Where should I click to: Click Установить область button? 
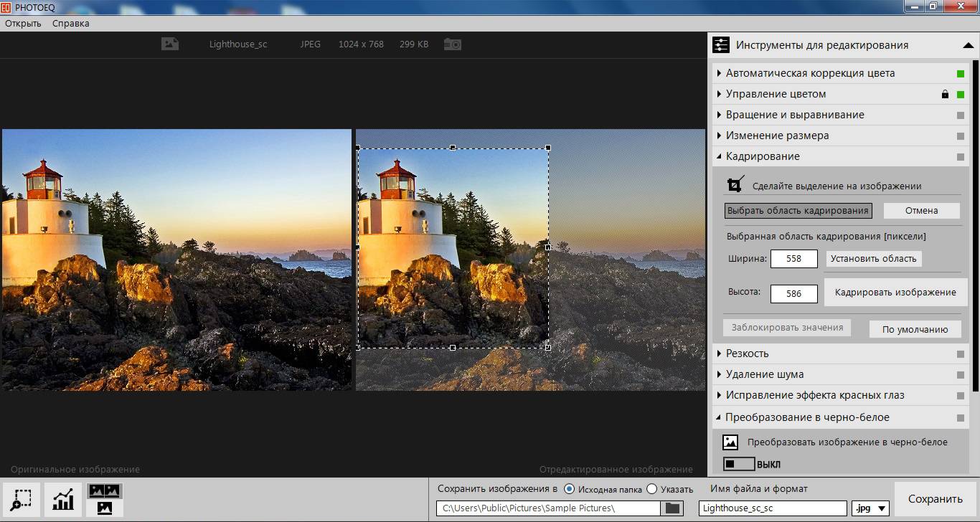click(x=874, y=259)
